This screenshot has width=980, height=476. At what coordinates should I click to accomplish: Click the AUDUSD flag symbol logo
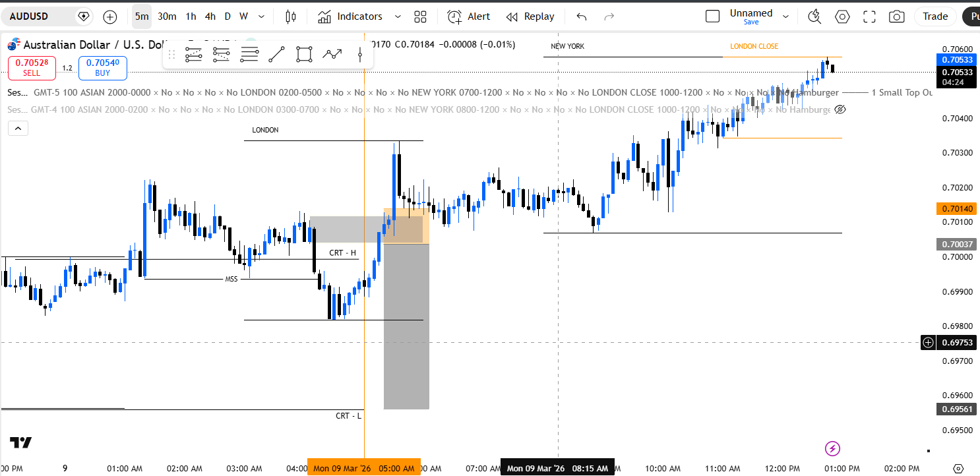(x=13, y=45)
